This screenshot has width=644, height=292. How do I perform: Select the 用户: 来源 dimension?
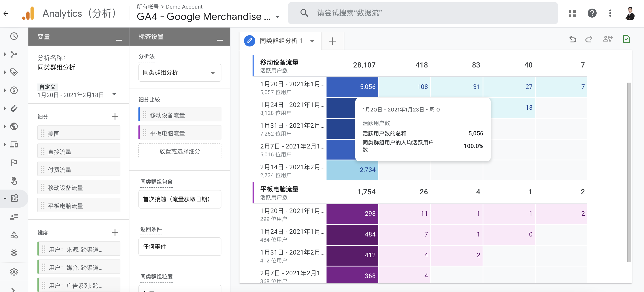(79, 249)
